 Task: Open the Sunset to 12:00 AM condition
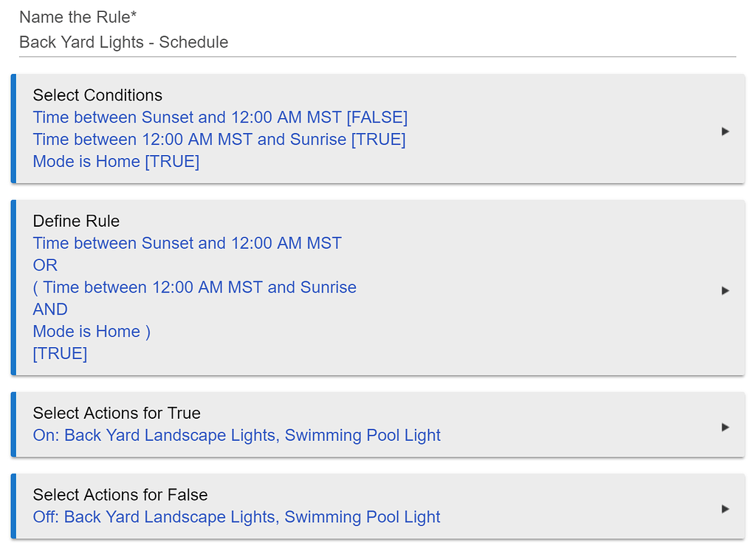[219, 117]
